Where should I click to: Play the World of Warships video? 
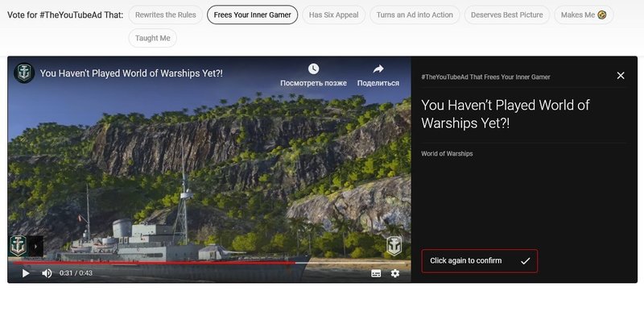coord(26,273)
